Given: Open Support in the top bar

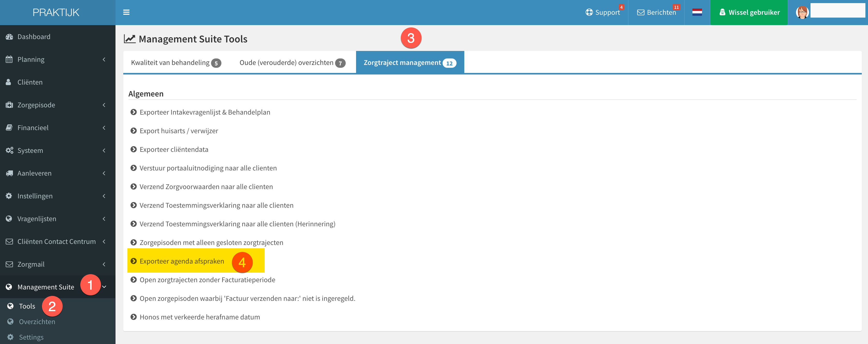Looking at the screenshot, I should point(603,12).
